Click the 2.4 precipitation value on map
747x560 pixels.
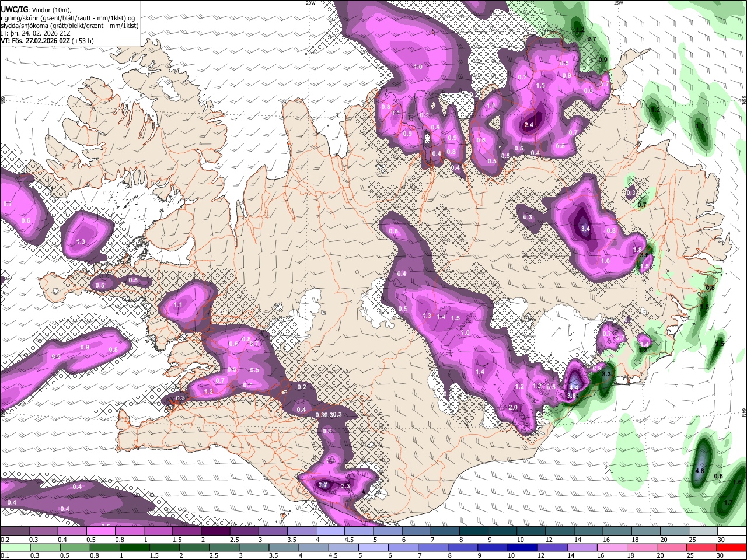point(529,125)
